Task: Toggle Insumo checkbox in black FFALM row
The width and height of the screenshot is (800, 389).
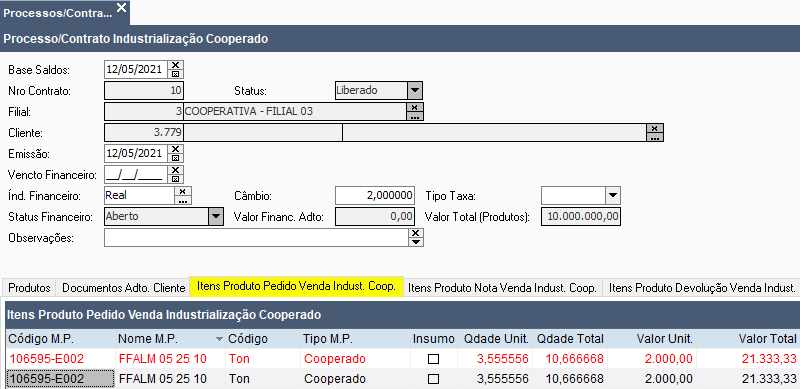Action: (433, 379)
